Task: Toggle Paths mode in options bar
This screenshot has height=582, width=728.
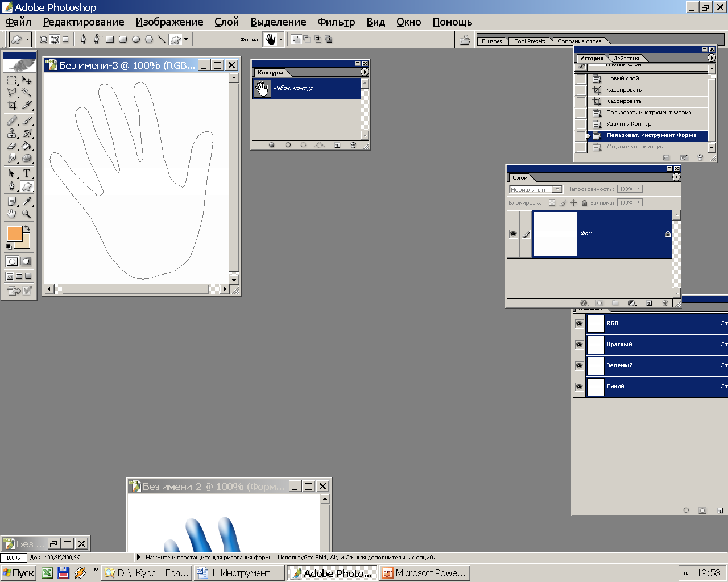Action: click(x=55, y=39)
